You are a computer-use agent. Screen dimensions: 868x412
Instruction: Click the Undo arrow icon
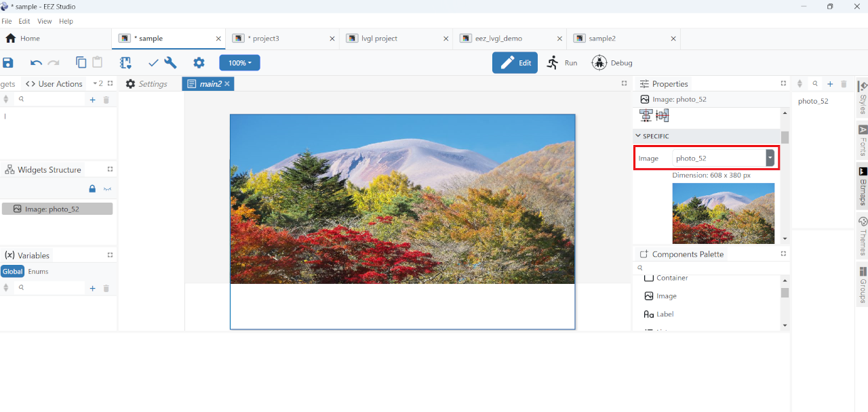(36, 63)
